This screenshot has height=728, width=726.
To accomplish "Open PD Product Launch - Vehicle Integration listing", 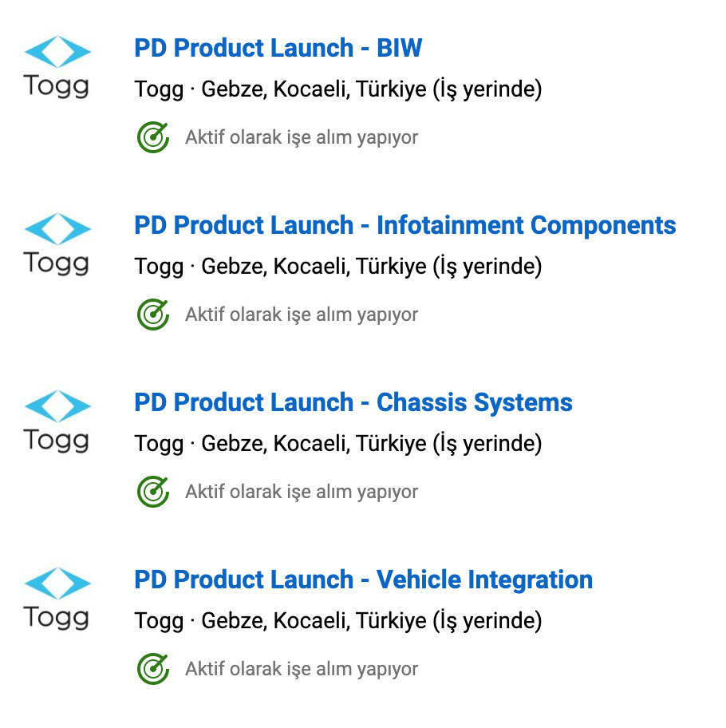I will [x=364, y=580].
